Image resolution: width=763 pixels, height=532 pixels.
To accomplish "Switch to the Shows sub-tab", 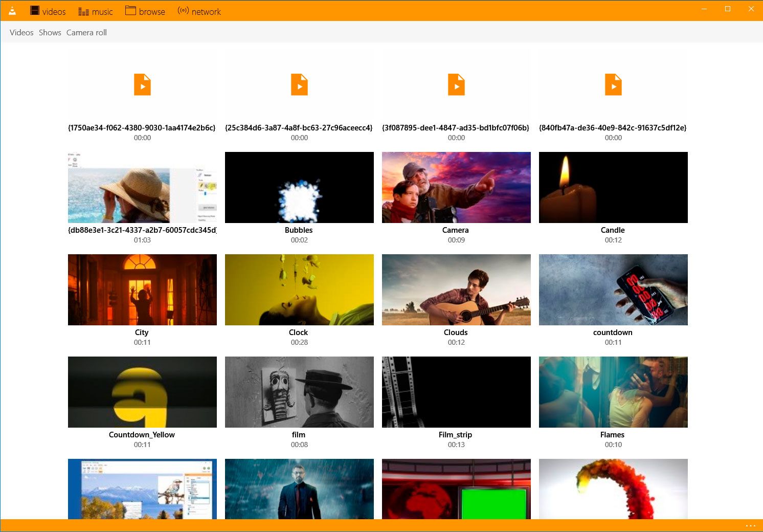I will point(50,33).
